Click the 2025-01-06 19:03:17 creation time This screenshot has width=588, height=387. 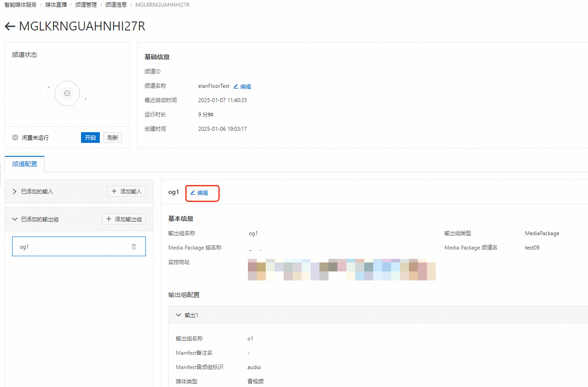222,129
